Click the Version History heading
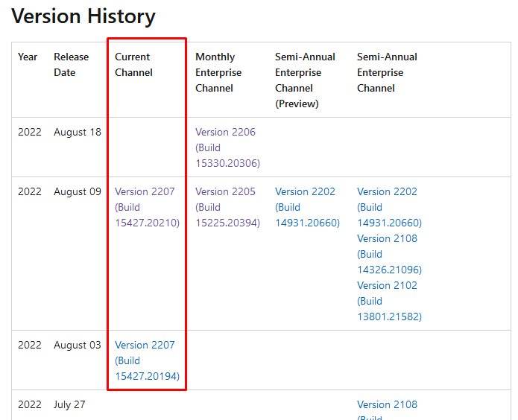Screen dimensions: 518x420 tap(83, 16)
